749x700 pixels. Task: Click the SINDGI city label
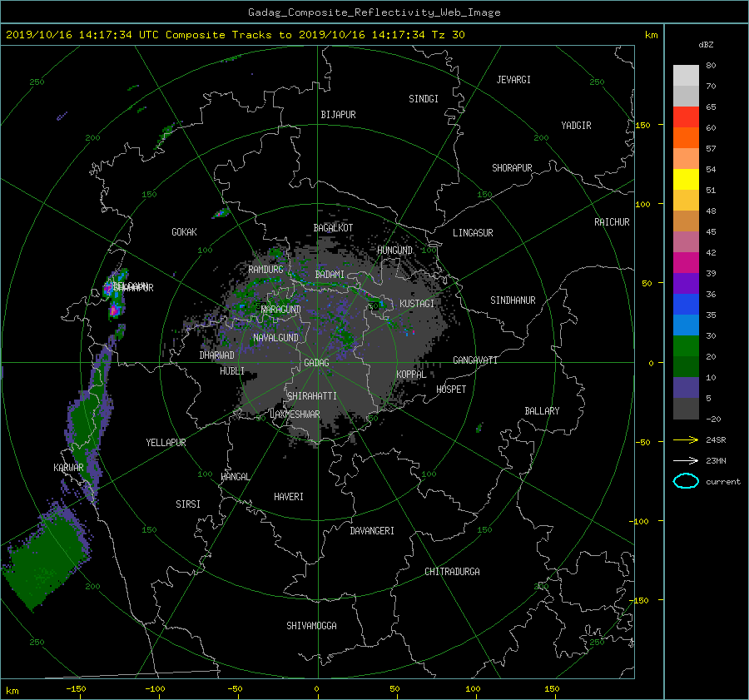[x=424, y=99]
